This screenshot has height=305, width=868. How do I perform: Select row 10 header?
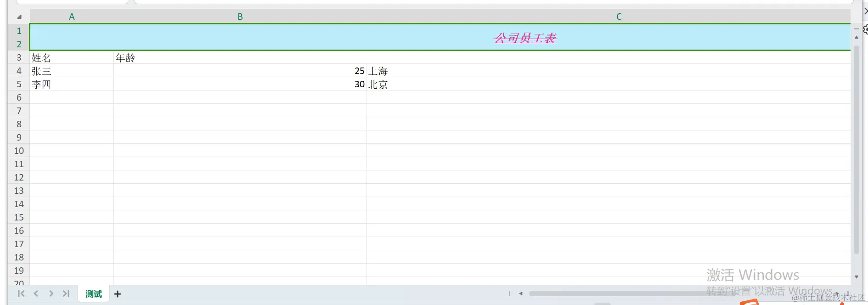(19, 151)
